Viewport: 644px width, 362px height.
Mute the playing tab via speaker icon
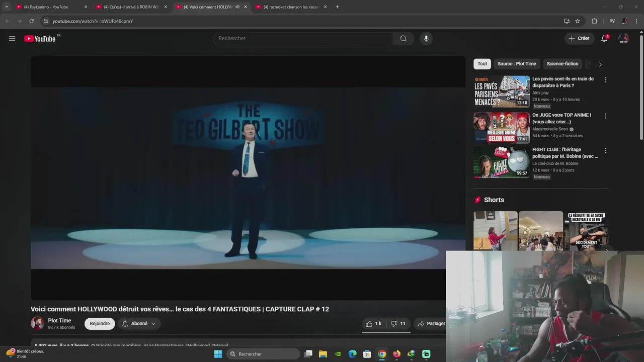coord(237,7)
